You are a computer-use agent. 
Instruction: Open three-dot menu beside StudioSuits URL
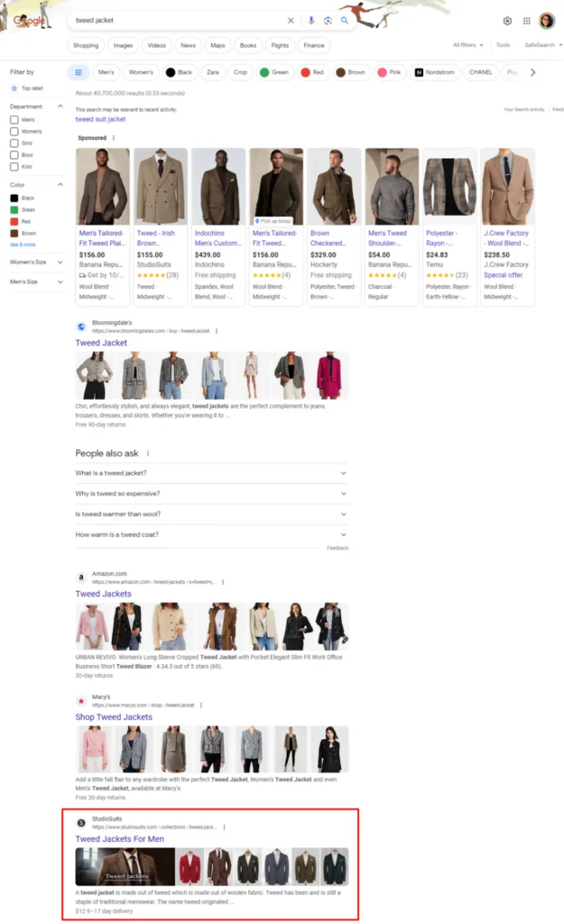tap(225, 827)
